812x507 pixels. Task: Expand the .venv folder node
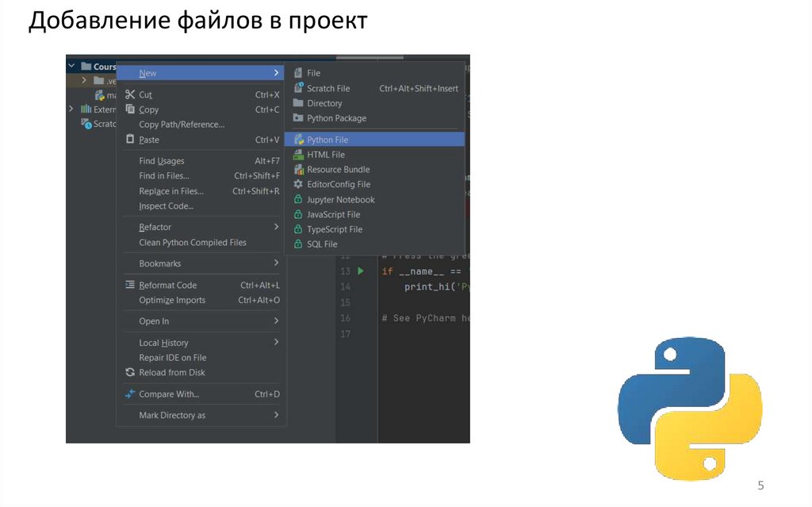[x=84, y=80]
